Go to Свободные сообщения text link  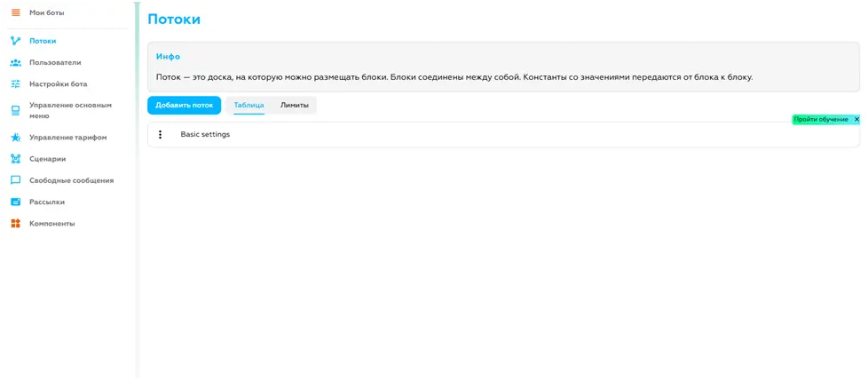(x=71, y=180)
